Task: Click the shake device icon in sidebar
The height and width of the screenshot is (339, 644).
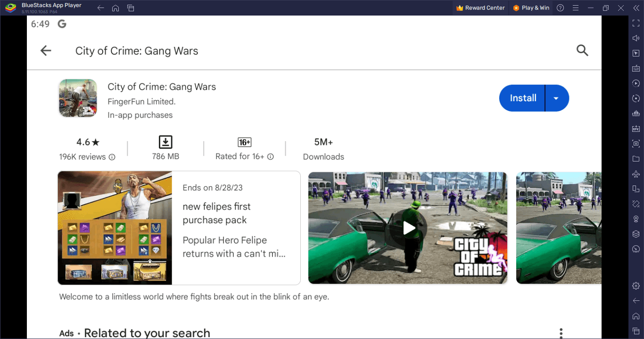Action: 636,204
